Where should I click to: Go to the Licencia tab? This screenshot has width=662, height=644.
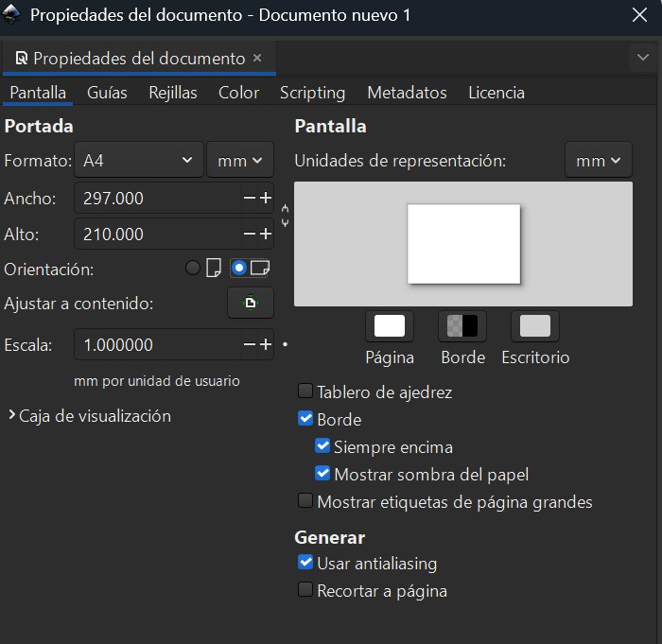pos(496,93)
